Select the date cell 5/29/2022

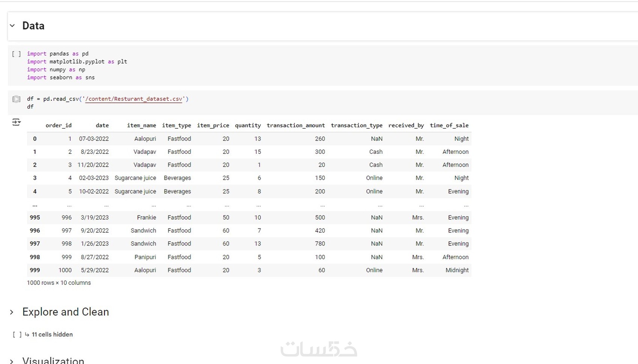tap(95, 270)
